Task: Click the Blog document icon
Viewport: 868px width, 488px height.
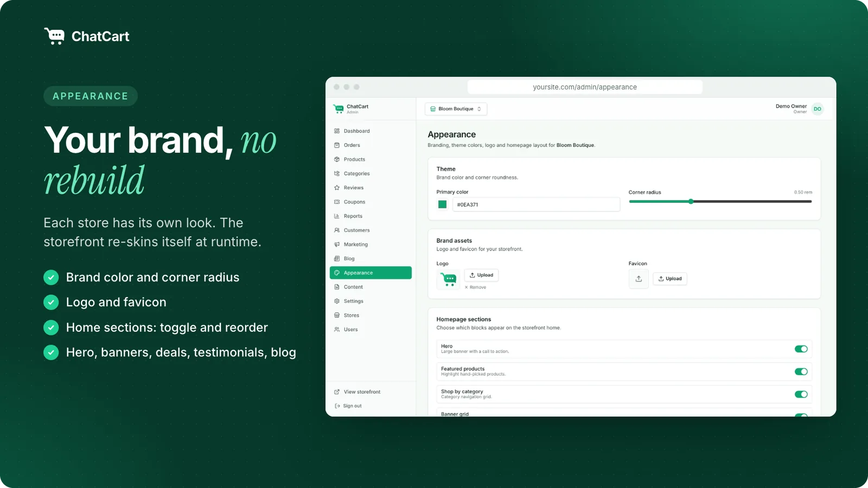Action: tap(337, 259)
